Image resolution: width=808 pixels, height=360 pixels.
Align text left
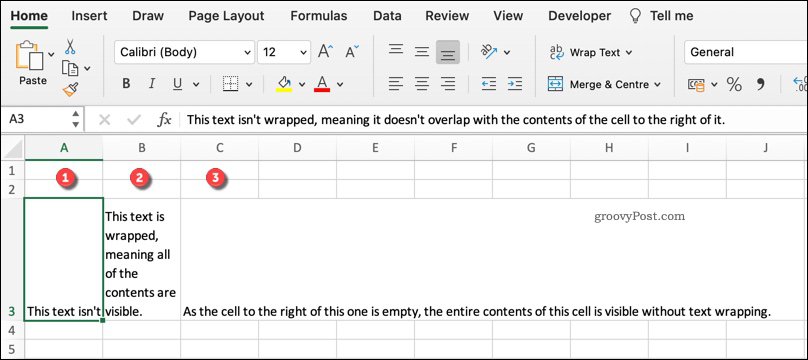[x=396, y=83]
